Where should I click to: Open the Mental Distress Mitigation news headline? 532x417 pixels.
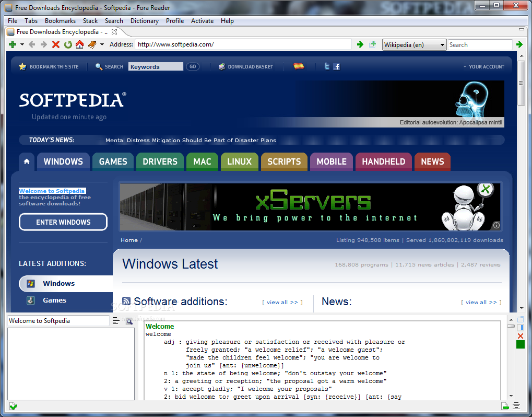[191, 140]
